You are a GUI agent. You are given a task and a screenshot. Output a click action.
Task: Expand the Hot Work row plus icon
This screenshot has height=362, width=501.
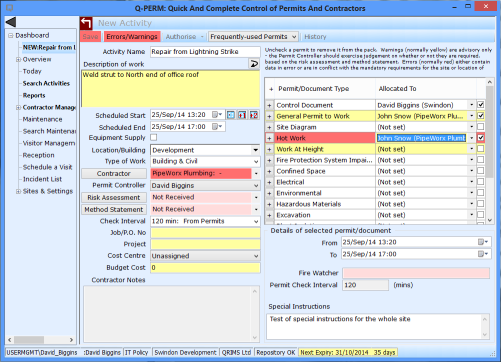pos(269,138)
